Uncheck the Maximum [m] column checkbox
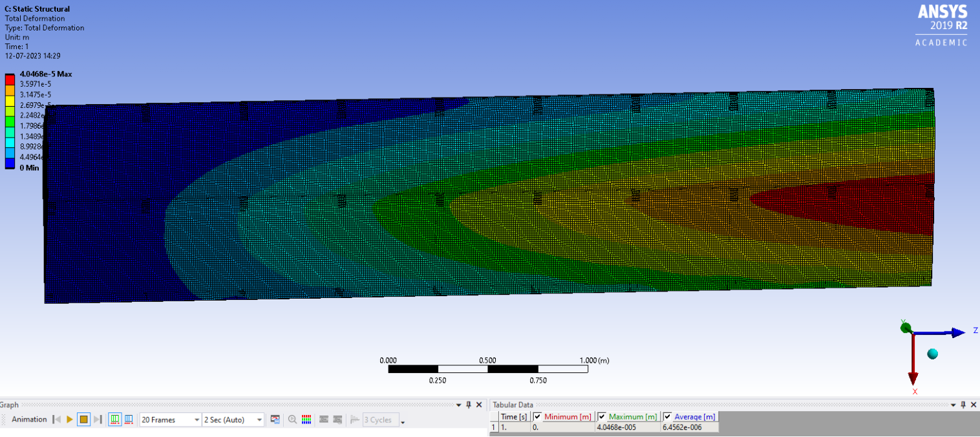Screen dimensions: 980x437 [x=602, y=417]
